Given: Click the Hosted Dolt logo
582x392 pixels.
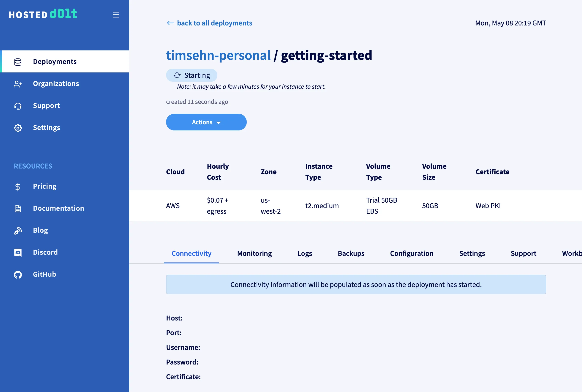Looking at the screenshot, I should pyautogui.click(x=43, y=14).
